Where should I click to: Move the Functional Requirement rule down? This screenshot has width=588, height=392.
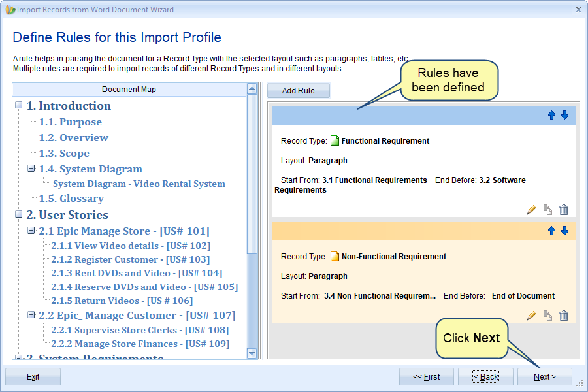pyautogui.click(x=564, y=115)
